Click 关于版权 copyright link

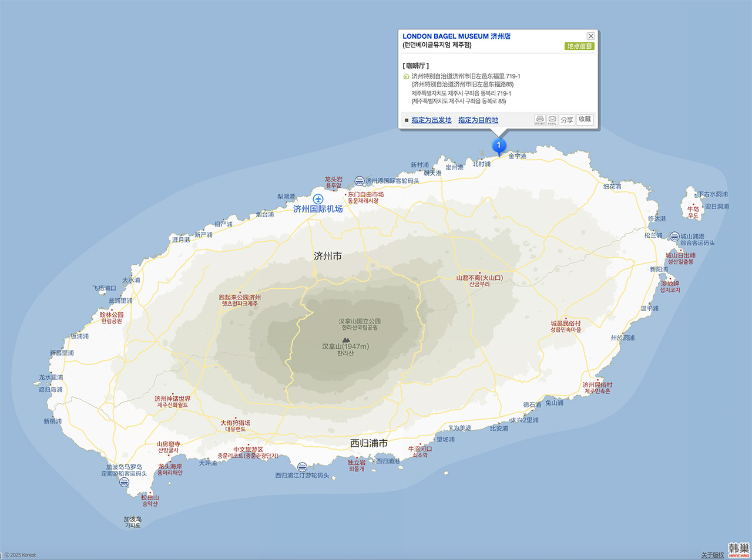point(712,555)
